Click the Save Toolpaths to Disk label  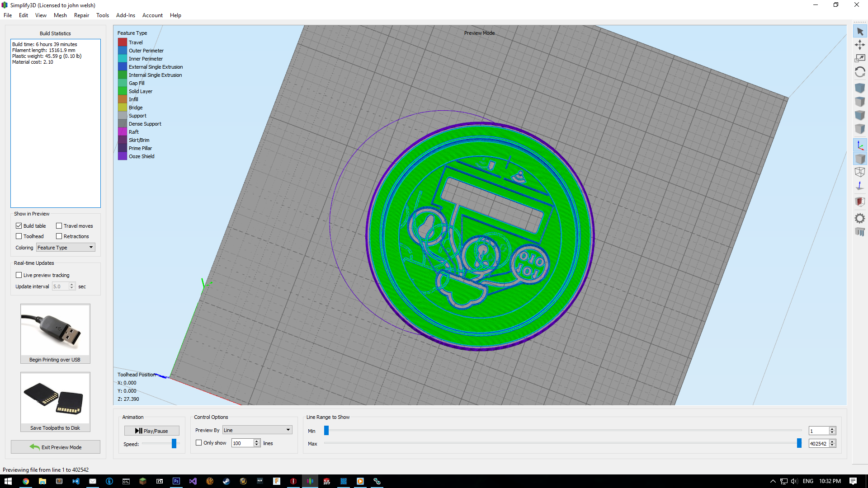(55, 428)
